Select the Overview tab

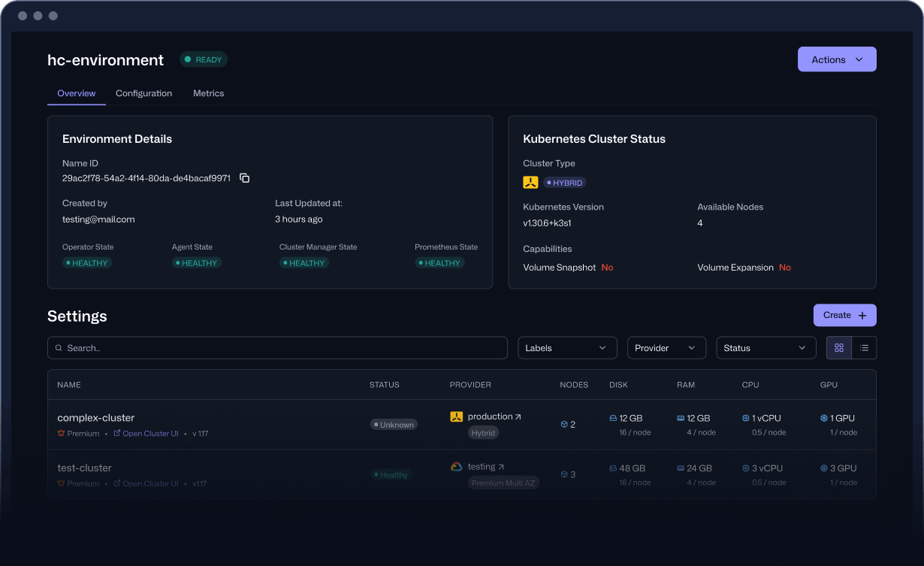pyautogui.click(x=77, y=93)
